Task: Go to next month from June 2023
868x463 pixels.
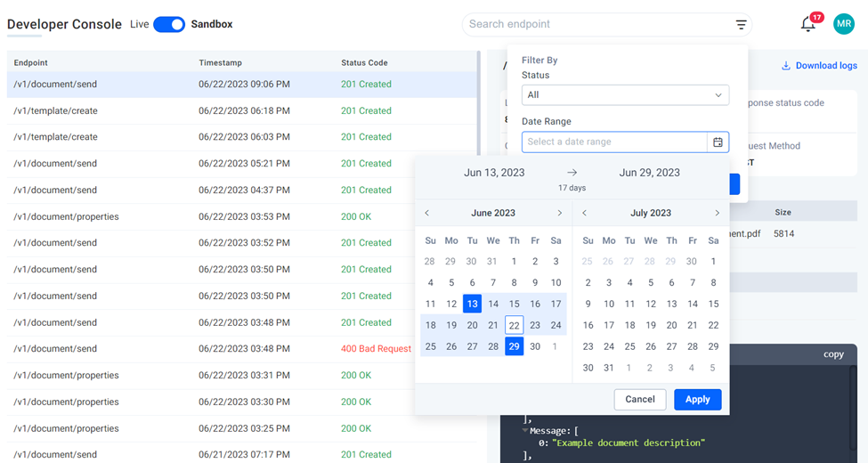Action: tap(560, 213)
